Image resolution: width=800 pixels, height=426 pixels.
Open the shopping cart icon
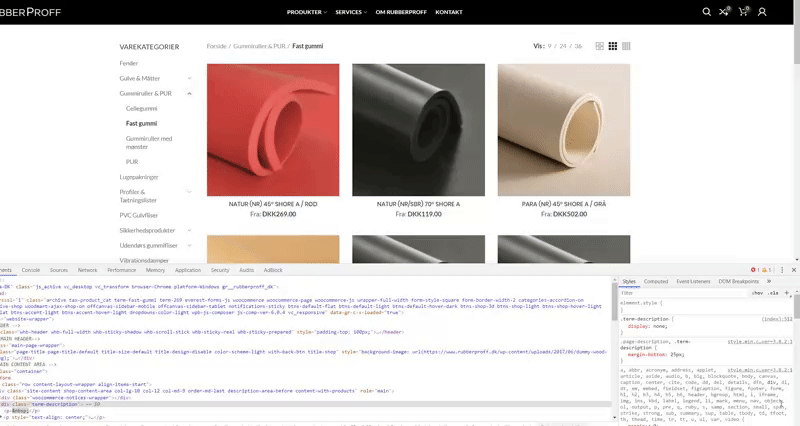pos(744,11)
